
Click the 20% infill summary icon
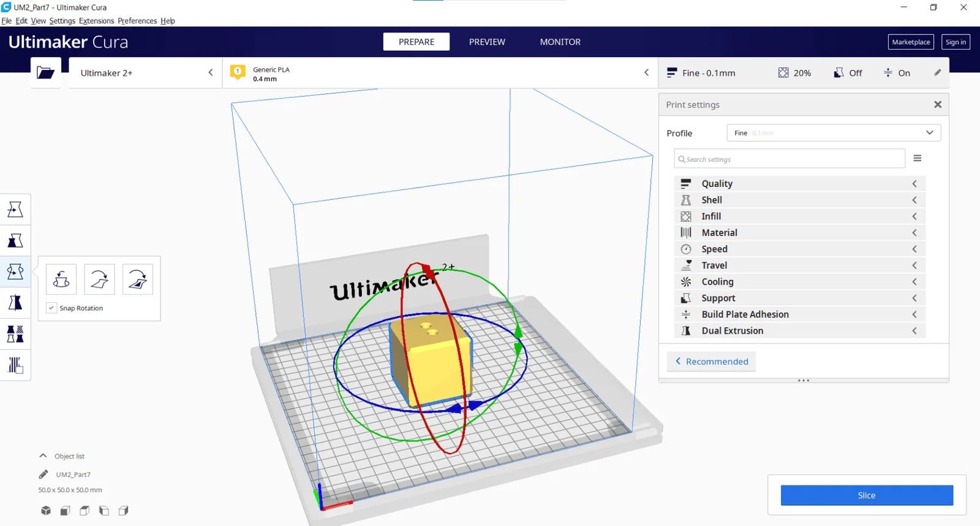pyautogui.click(x=783, y=73)
